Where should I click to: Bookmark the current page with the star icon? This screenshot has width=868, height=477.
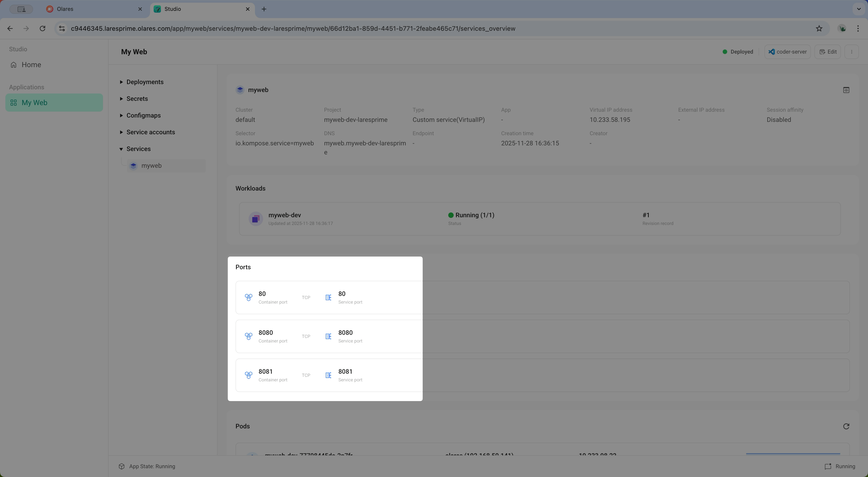pos(819,28)
